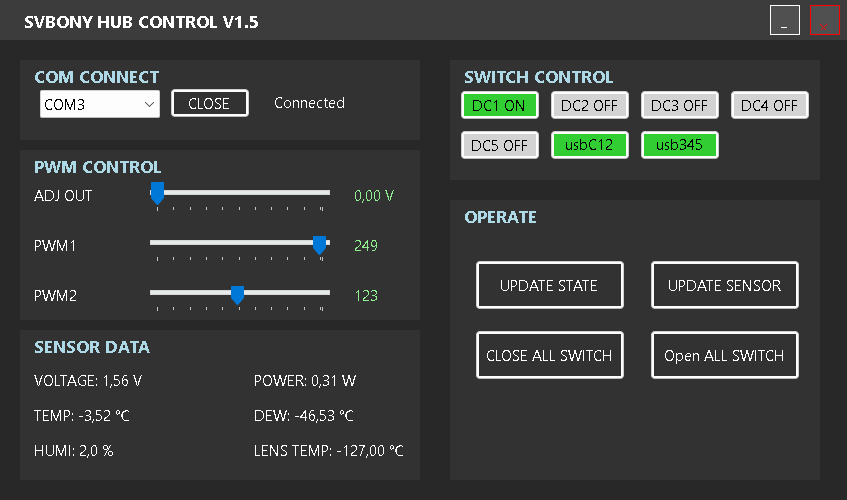
Task: Toggle the DC5 OFF switch
Action: (500, 145)
